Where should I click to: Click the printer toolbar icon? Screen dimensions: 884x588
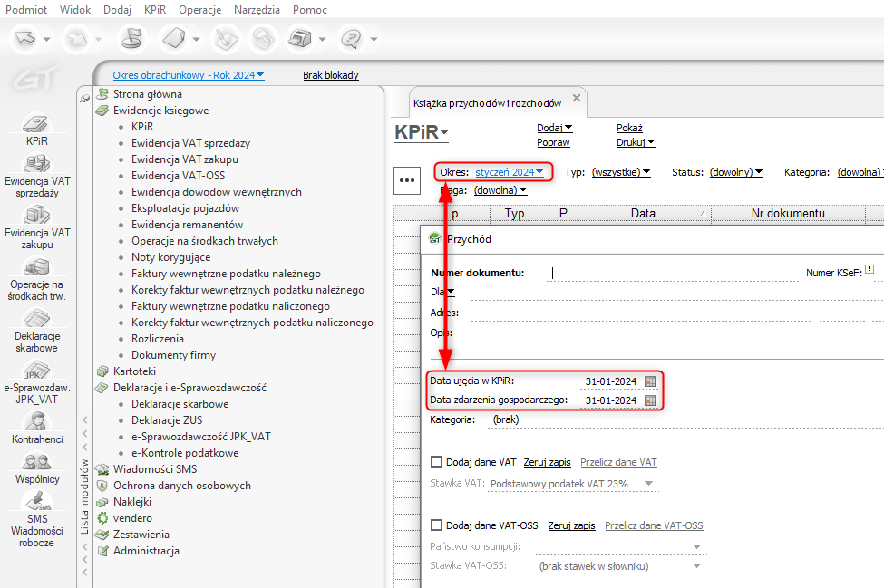click(299, 39)
